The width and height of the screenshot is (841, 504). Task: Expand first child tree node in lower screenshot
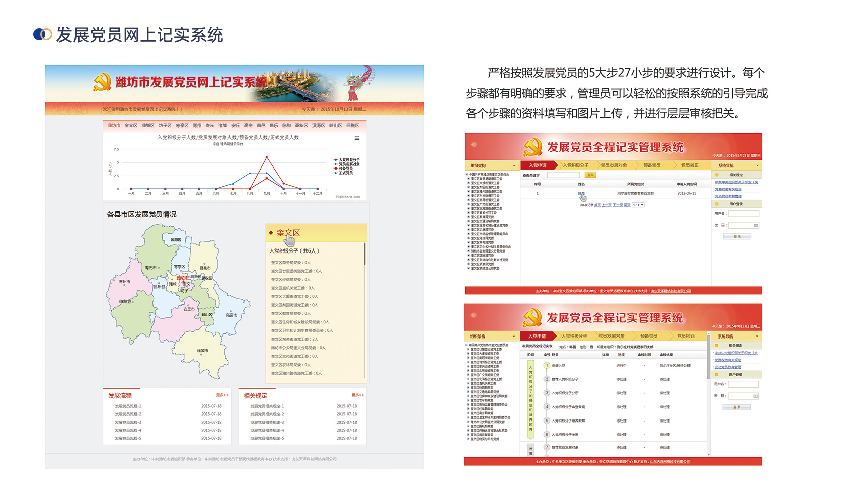pyautogui.click(x=468, y=349)
